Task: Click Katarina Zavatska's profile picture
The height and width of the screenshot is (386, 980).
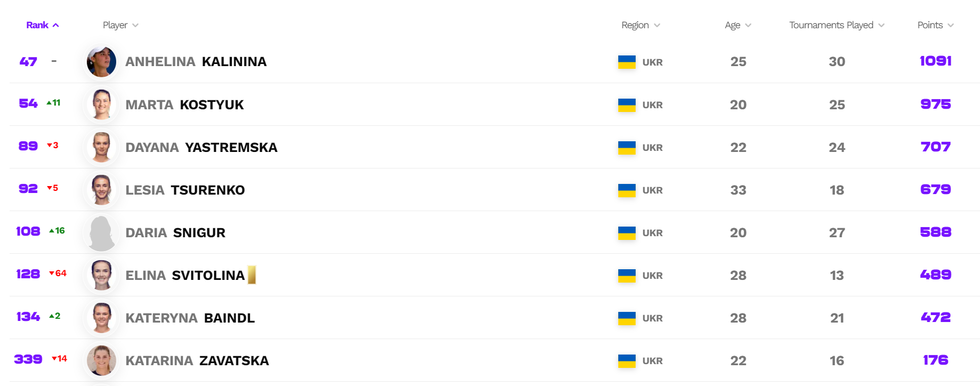Action: [101, 360]
